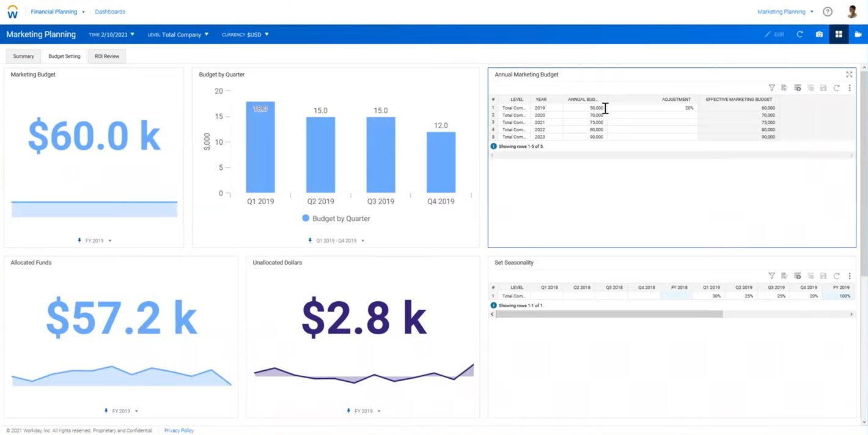
Task: Open the filter icon in Annual Marketing Budget
Action: point(771,87)
